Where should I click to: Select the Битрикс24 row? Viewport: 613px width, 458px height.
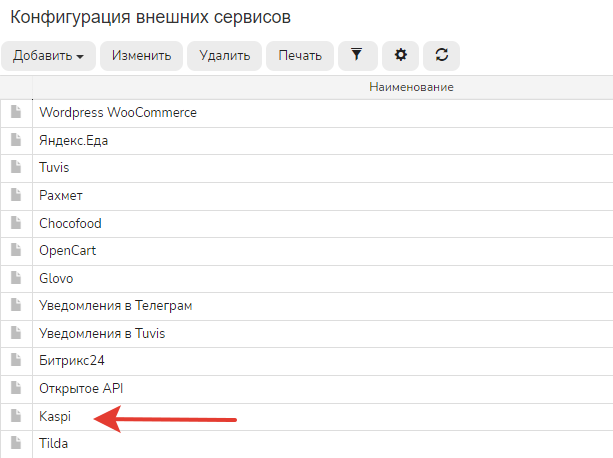(306, 361)
